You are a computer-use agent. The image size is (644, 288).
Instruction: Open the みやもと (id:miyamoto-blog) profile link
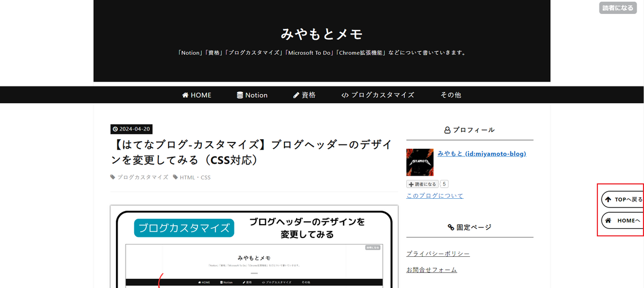click(482, 154)
